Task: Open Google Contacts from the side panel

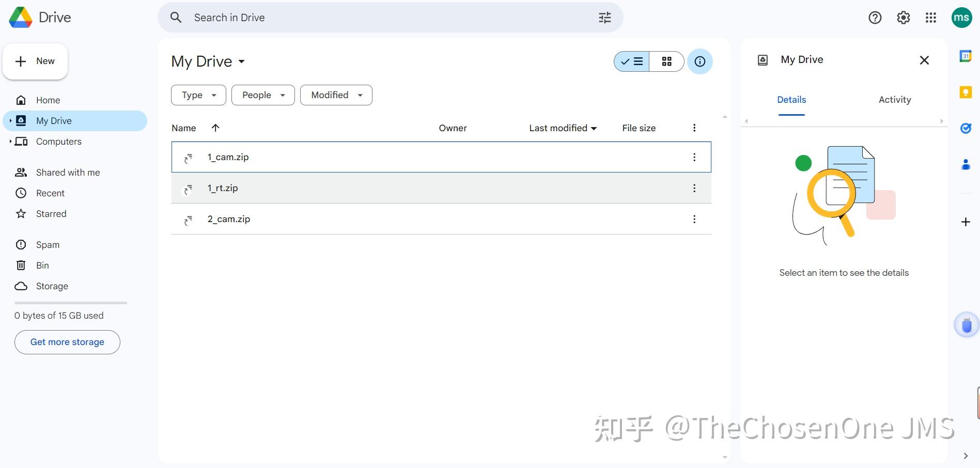Action: coord(966,164)
